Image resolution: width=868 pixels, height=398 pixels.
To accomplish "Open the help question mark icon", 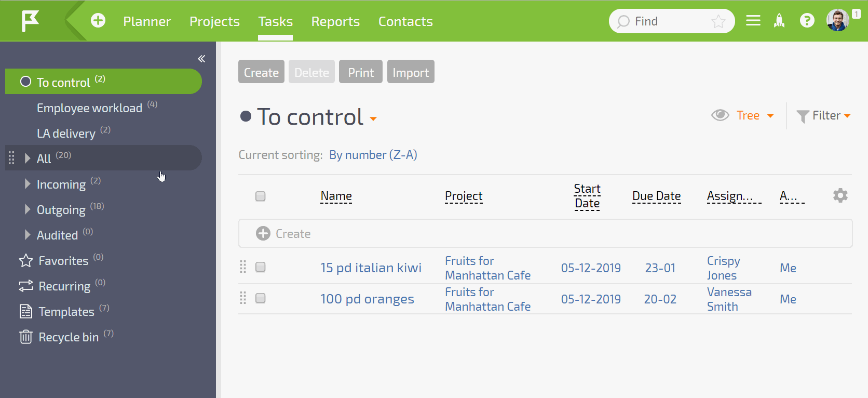I will 807,21.
